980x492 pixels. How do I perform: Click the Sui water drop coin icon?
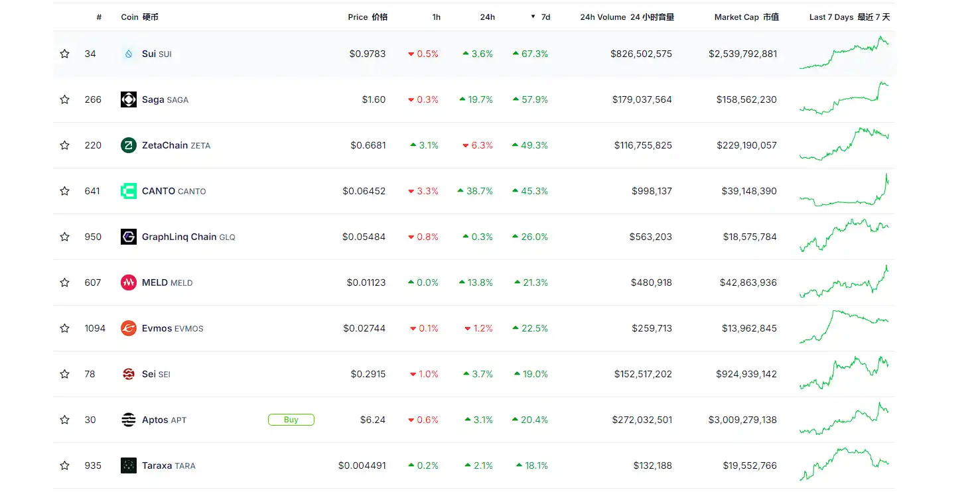pos(128,54)
